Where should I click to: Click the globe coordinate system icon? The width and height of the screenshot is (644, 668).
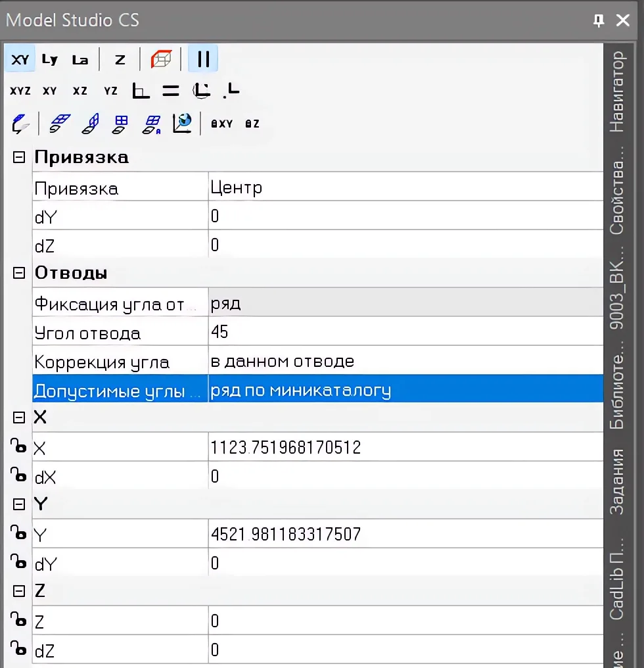click(182, 123)
